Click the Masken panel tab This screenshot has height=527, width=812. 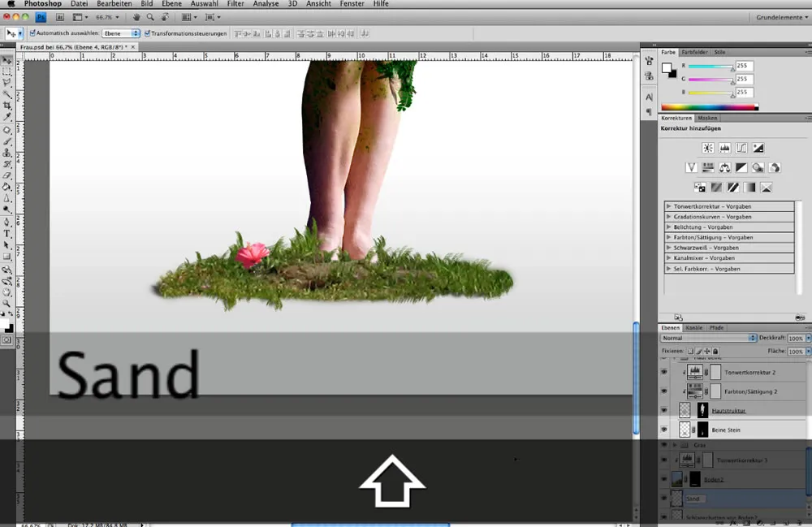point(707,118)
